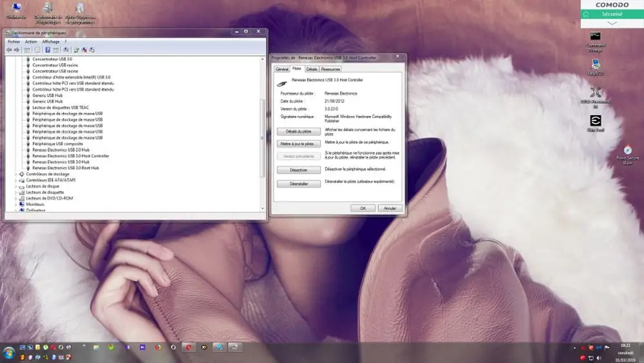Click the Détails du pilote button
Screen dimensions: 644x363
point(299,132)
